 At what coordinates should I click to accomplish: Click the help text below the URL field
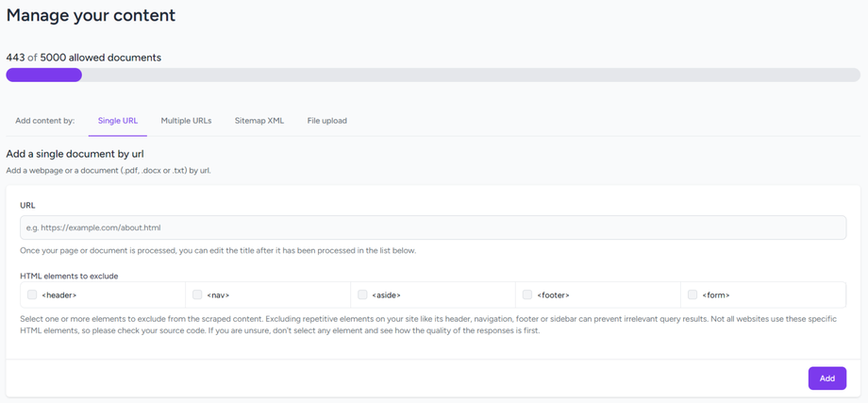click(218, 250)
